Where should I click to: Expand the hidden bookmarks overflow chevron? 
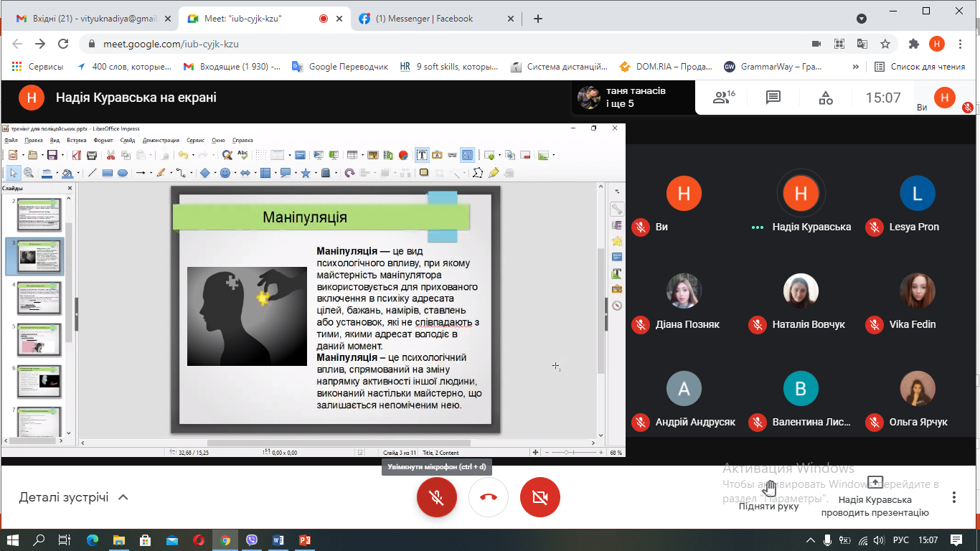pyautogui.click(x=855, y=67)
